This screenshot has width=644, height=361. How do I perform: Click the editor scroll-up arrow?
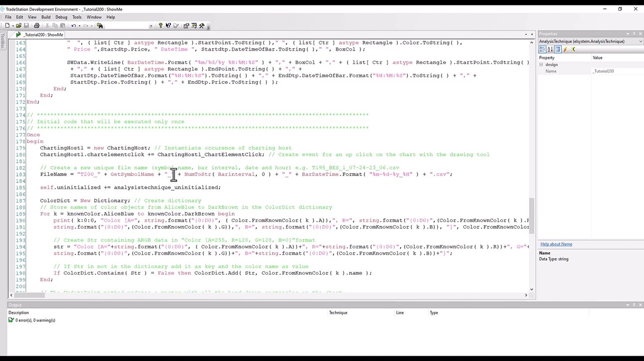pos(532,42)
